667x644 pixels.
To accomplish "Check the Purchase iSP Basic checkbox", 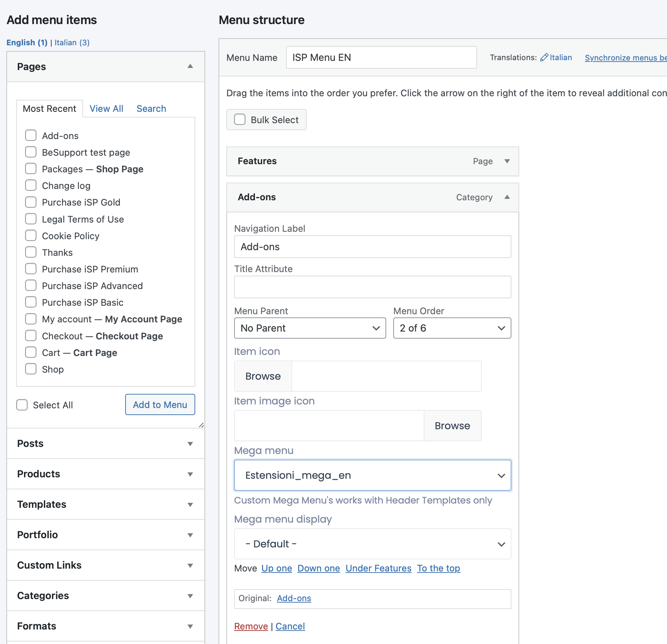I will 31,302.
